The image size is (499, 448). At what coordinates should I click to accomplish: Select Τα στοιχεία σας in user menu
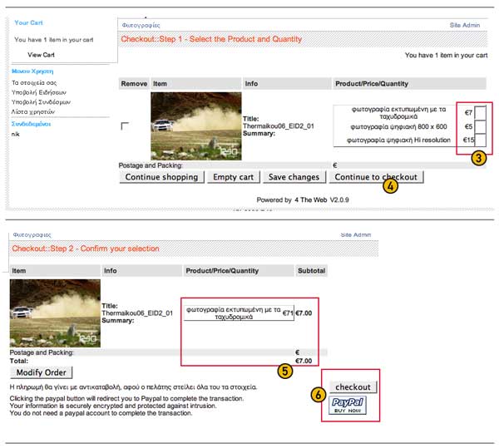coord(34,83)
